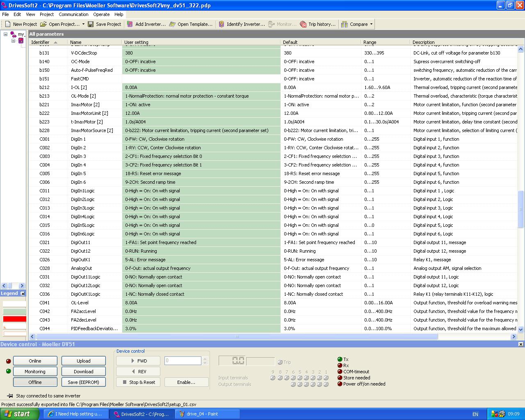The width and height of the screenshot is (525, 420).
Task: Expand the Compare dropdown arrow
Action: 371,24
